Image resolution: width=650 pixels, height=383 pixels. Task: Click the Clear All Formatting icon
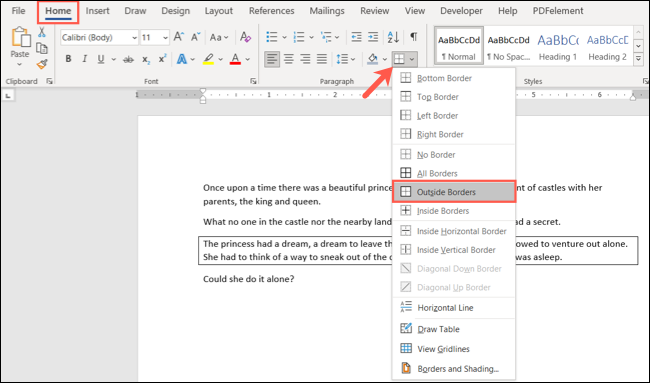pyautogui.click(x=245, y=37)
